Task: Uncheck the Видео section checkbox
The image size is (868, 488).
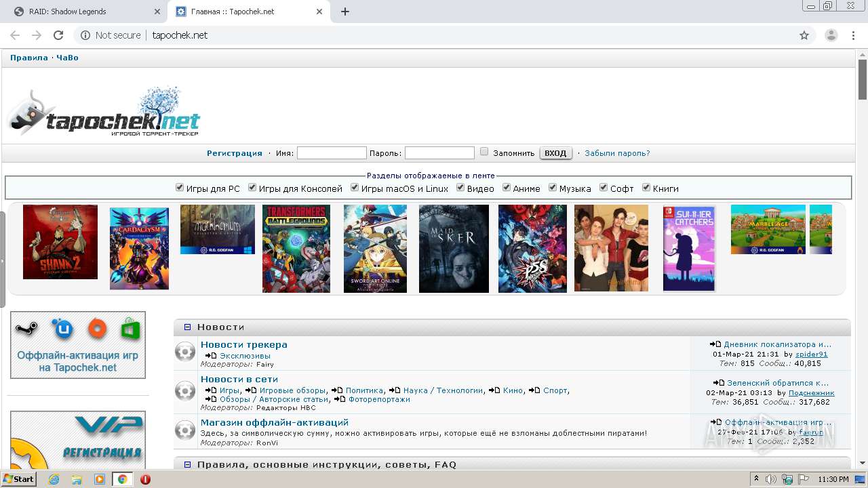Action: tap(460, 188)
